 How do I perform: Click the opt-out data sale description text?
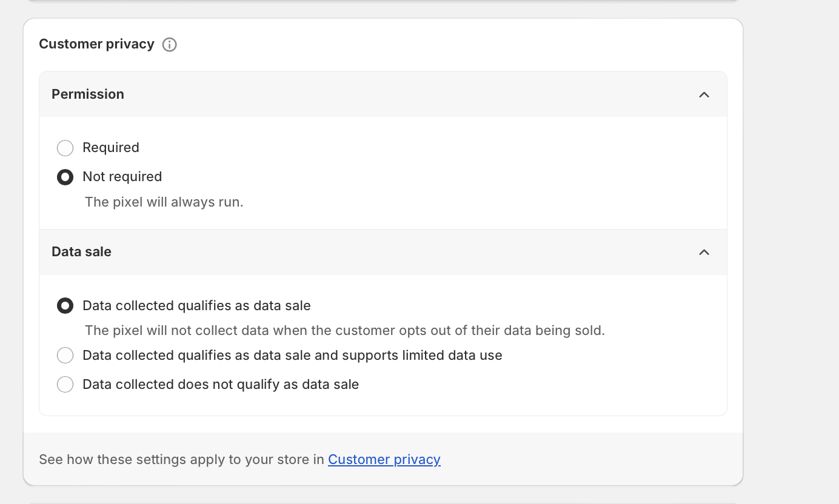click(345, 330)
